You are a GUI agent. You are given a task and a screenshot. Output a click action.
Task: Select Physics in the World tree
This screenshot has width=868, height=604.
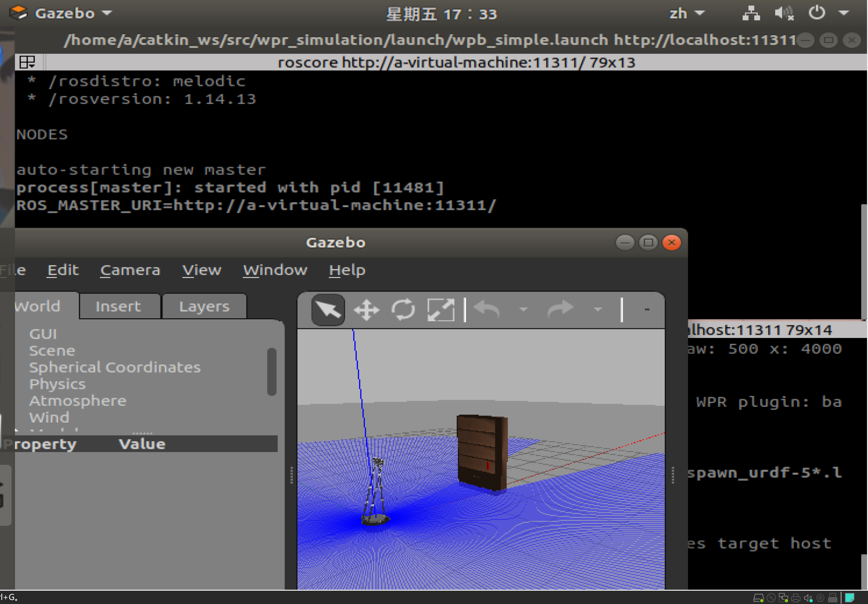click(58, 384)
